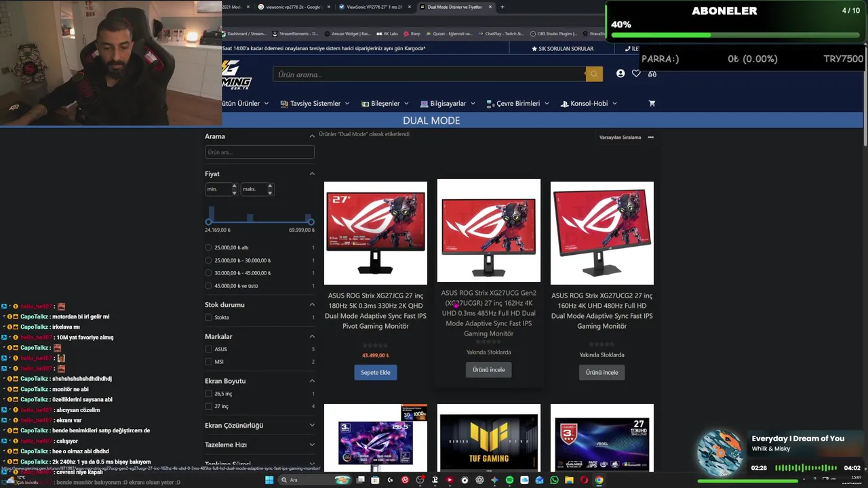Open Opera browser from the taskbar
Image resolution: width=868 pixels, height=488 pixels.
tap(584, 480)
